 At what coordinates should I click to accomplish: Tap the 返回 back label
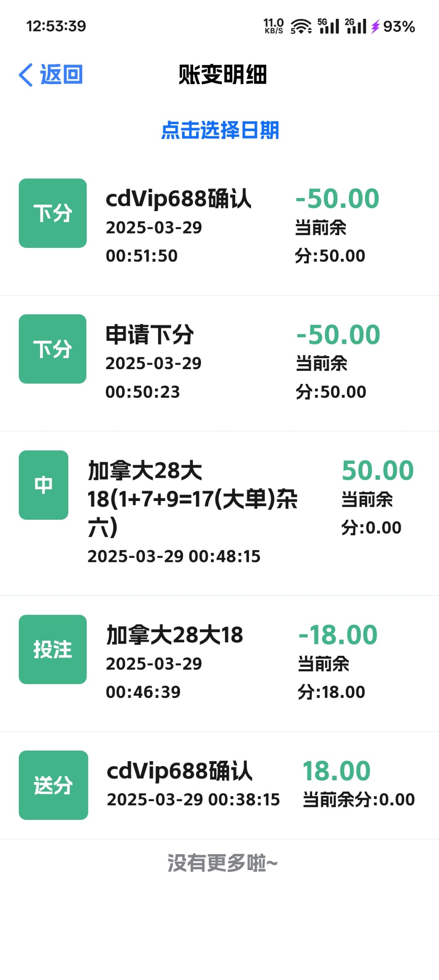point(61,75)
